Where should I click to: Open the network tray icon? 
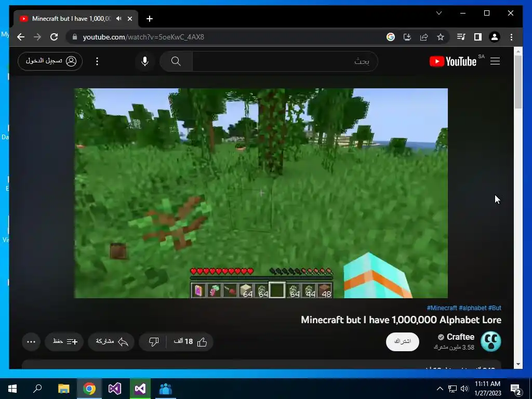(x=453, y=389)
